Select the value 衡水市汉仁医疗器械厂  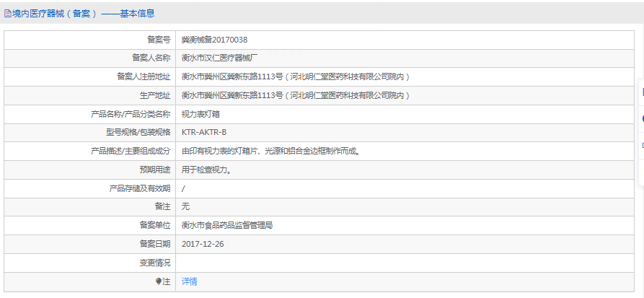(220, 58)
